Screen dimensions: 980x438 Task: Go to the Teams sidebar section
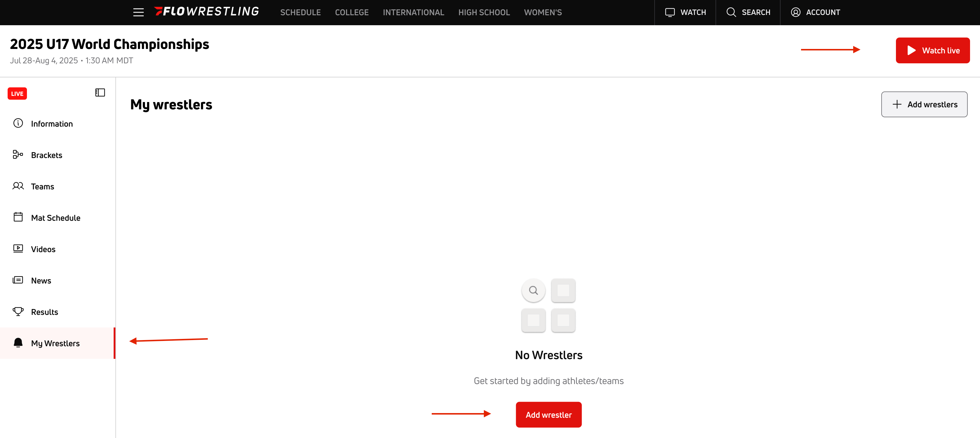pos(57,186)
